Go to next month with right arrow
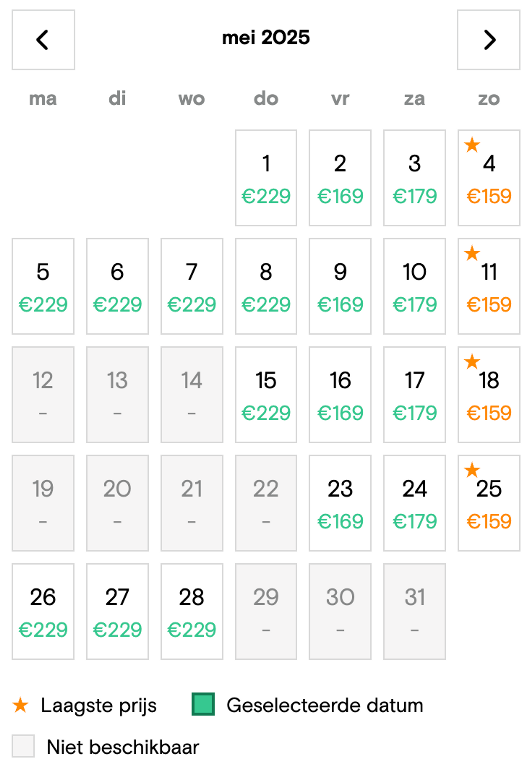Image resolution: width=532 pixels, height=769 pixels. (x=488, y=40)
